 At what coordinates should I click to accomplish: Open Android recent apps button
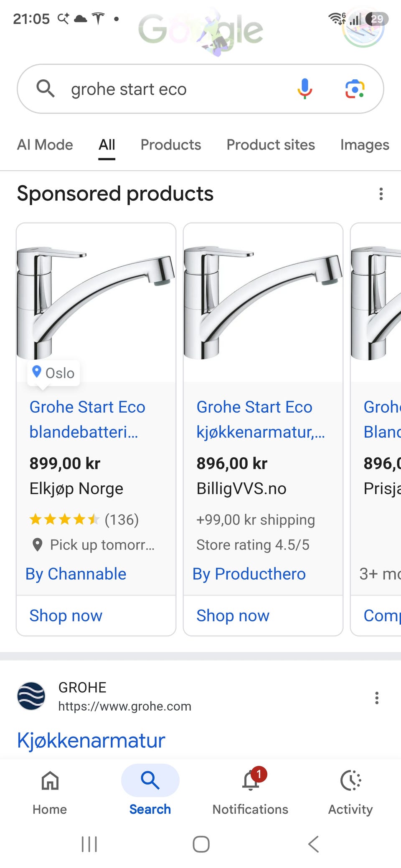[89, 844]
